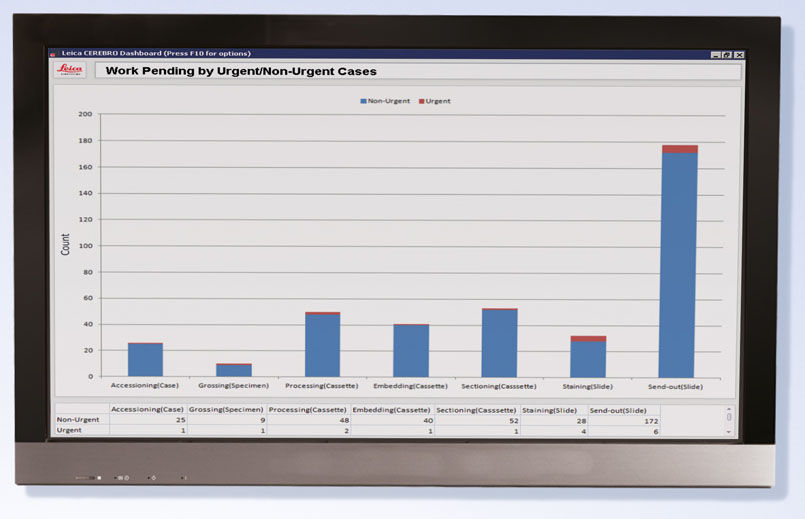805x519 pixels.
Task: Click the Processing(Cassette) bar in chart
Action: tap(322, 345)
